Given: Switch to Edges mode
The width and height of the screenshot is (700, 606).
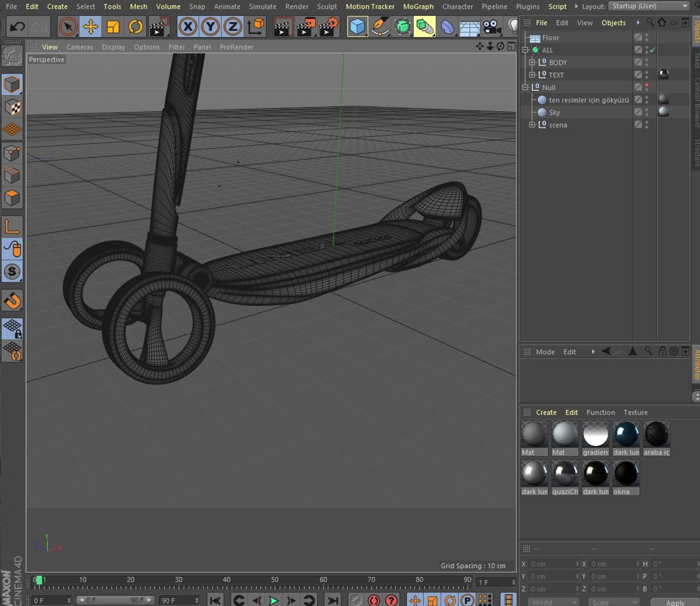Looking at the screenshot, I should pyautogui.click(x=12, y=175).
